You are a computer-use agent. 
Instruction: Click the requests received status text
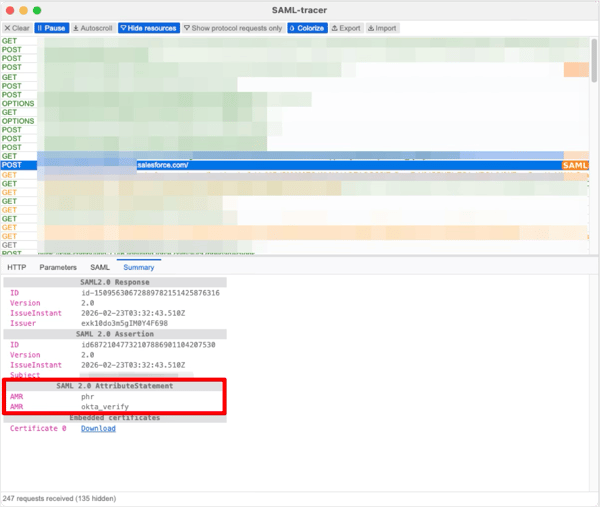coord(59,498)
